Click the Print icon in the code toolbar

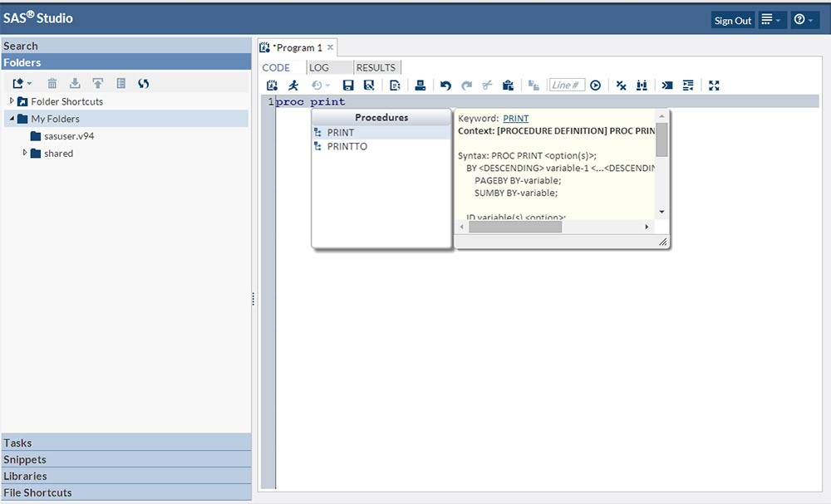click(420, 86)
